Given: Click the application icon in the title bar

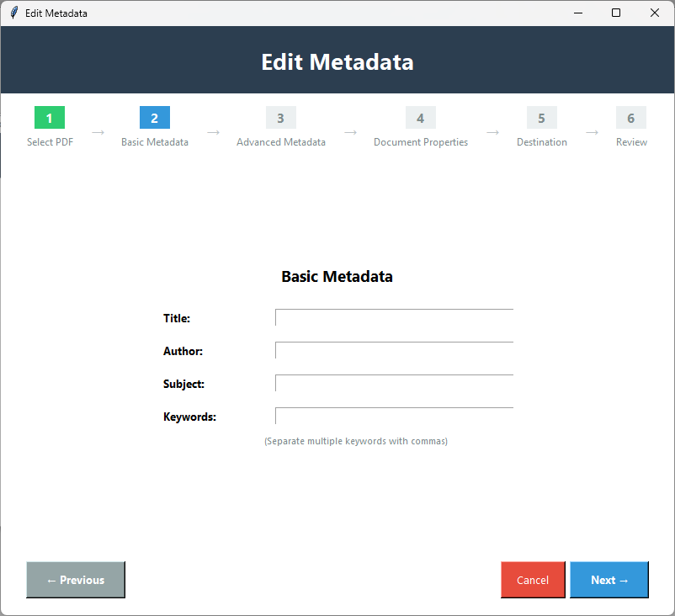Looking at the screenshot, I should 13,13.
